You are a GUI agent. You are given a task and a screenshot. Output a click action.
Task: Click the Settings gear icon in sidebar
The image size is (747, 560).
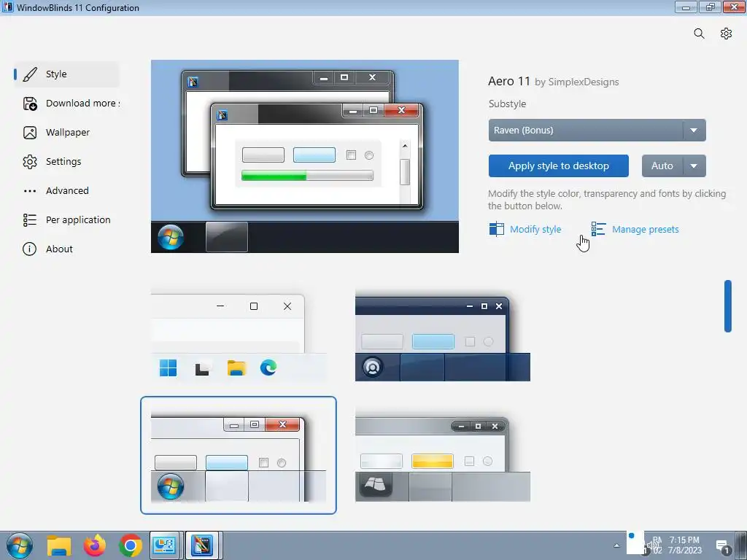29,162
